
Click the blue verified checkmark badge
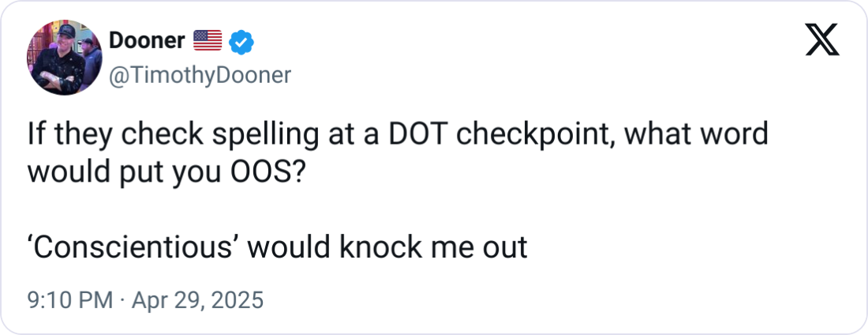[x=239, y=41]
